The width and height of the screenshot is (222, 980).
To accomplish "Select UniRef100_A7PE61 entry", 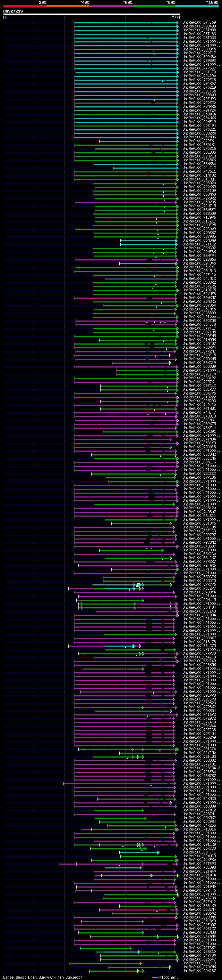I will 199,141.
